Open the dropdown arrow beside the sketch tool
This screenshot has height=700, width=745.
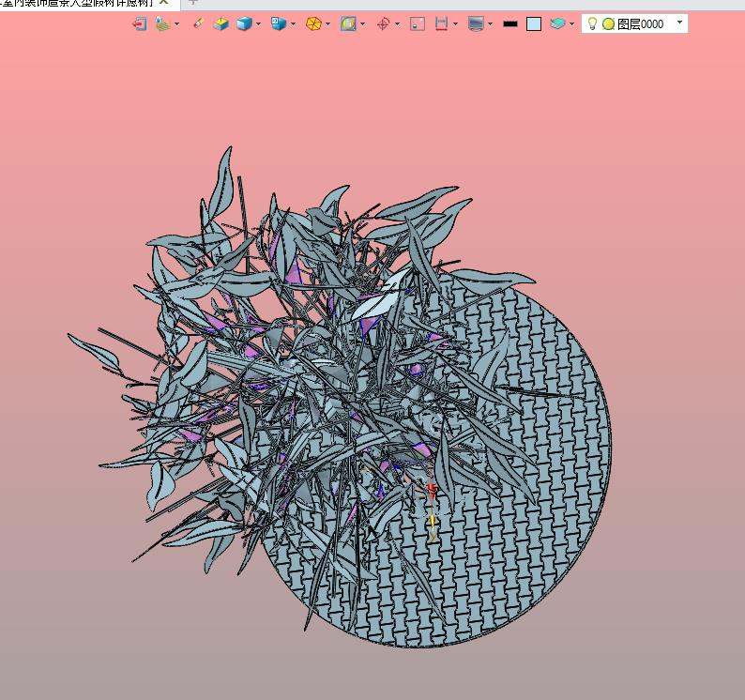[176, 23]
